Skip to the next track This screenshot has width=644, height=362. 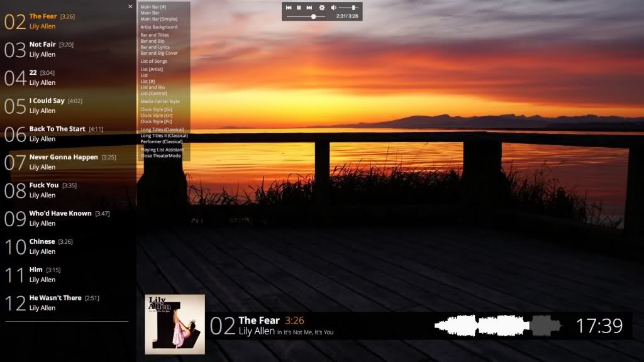[x=309, y=8]
